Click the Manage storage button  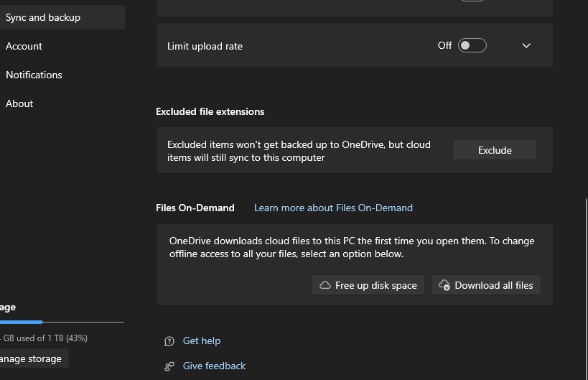click(x=34, y=358)
